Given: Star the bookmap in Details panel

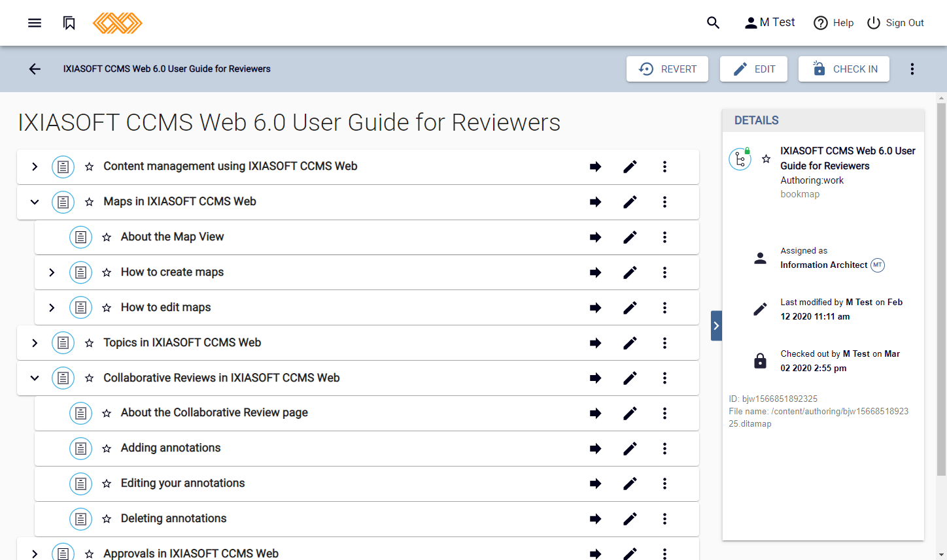Looking at the screenshot, I should coord(766,159).
